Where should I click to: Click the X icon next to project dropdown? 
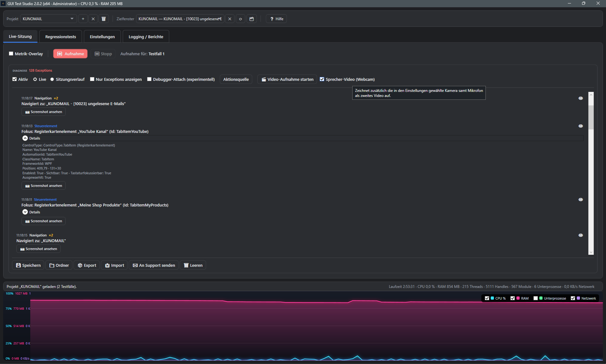[x=93, y=19]
